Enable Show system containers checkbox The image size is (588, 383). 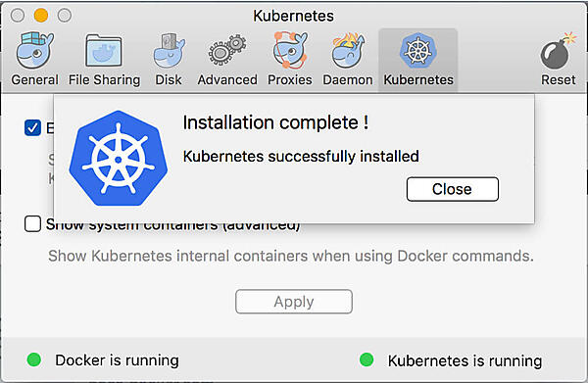pyautogui.click(x=32, y=223)
